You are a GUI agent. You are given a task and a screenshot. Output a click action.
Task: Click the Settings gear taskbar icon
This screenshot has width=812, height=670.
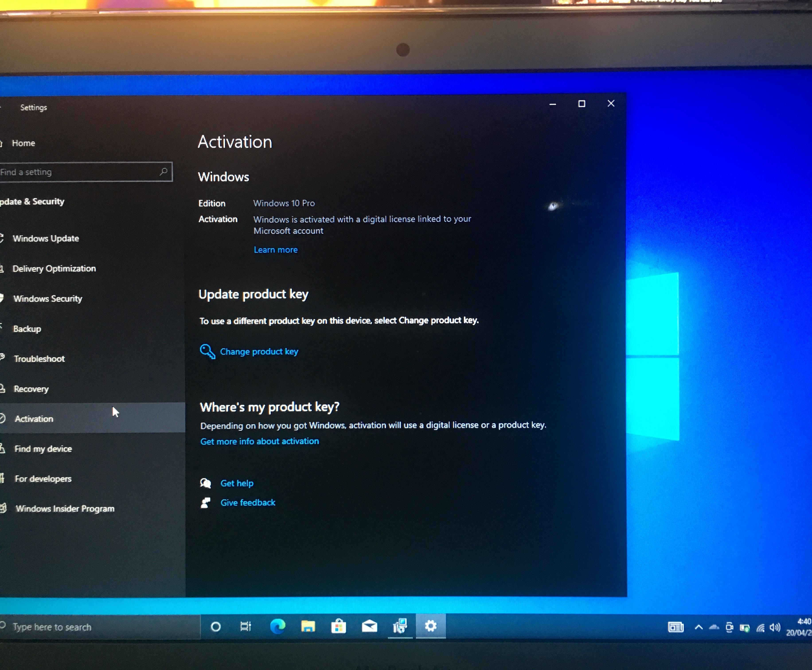click(x=431, y=626)
